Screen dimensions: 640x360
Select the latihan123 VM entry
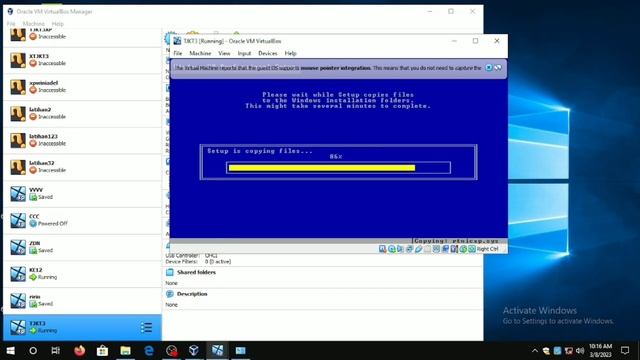click(x=82, y=140)
